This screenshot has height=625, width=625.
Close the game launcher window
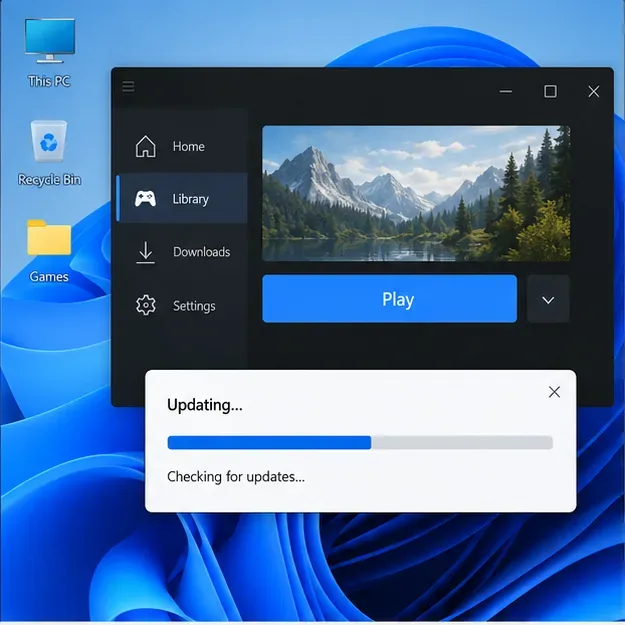click(x=594, y=91)
